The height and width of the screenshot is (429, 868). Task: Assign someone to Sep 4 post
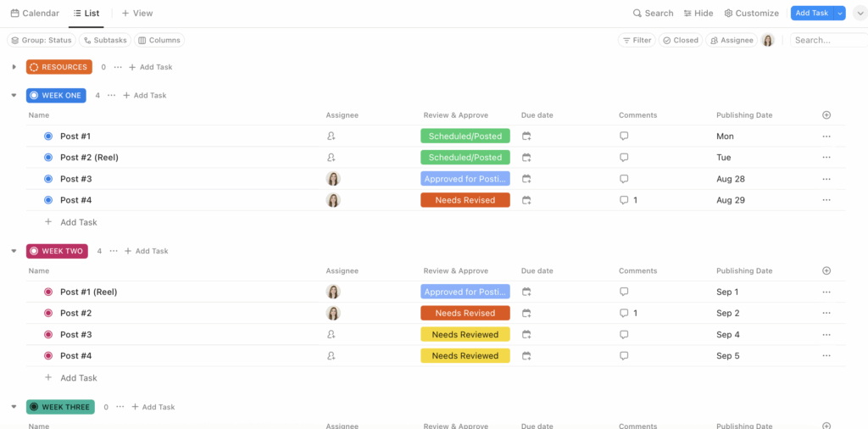(331, 334)
